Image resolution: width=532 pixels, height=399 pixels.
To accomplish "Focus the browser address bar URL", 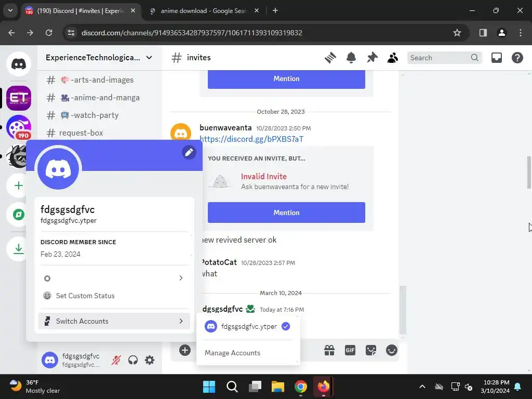I will point(192,33).
